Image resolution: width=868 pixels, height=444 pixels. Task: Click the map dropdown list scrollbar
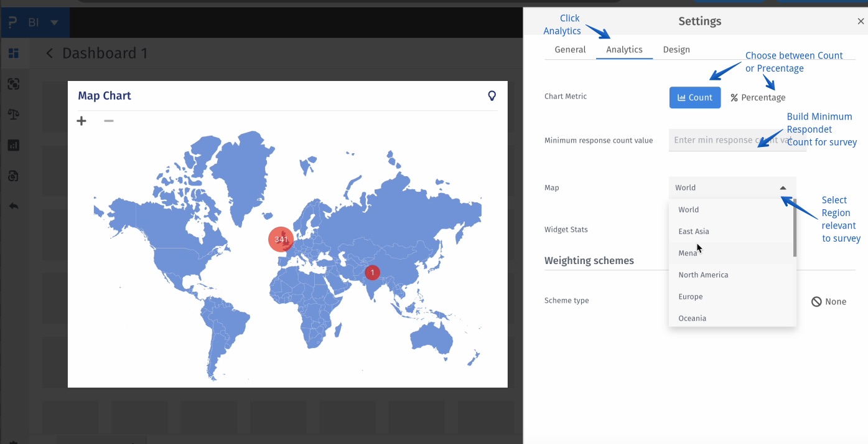pos(795,230)
